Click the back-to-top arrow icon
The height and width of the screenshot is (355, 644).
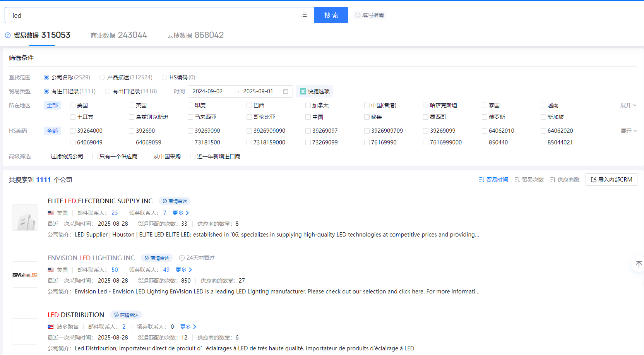pyautogui.click(x=638, y=264)
